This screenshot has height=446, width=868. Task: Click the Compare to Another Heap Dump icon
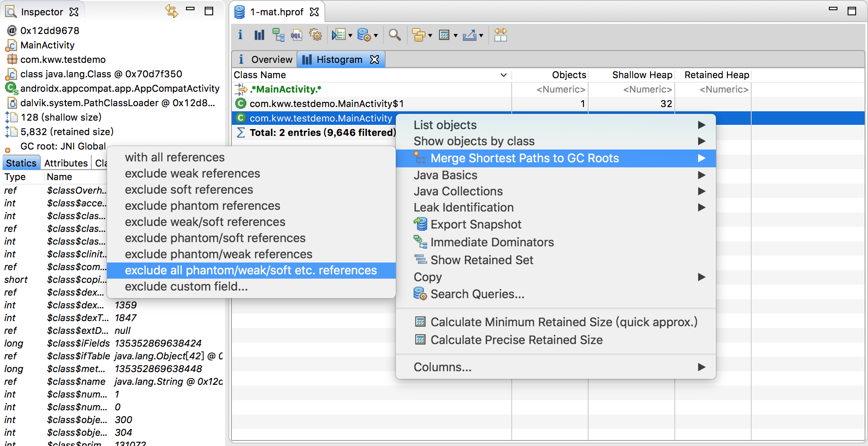(501, 35)
